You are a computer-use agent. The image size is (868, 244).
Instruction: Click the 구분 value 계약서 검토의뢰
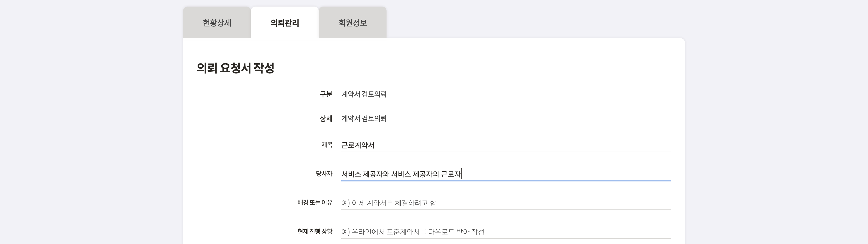point(363,94)
